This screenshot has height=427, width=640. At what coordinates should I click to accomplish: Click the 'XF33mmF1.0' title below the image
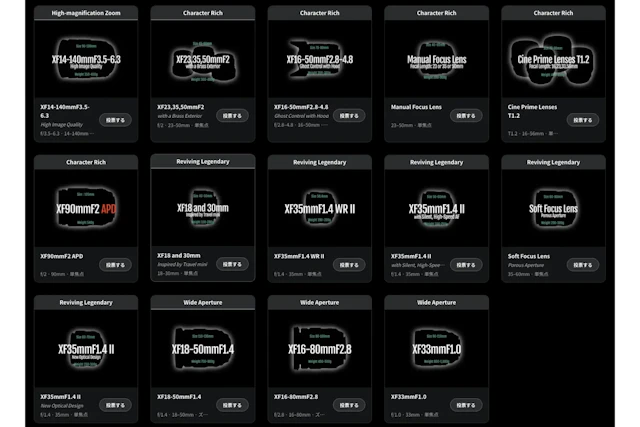coord(408,397)
